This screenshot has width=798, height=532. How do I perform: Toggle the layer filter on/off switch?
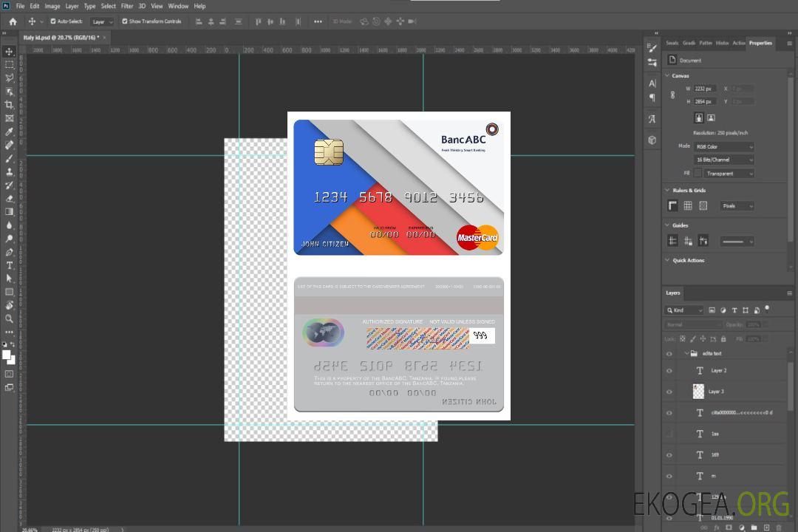[767, 309]
